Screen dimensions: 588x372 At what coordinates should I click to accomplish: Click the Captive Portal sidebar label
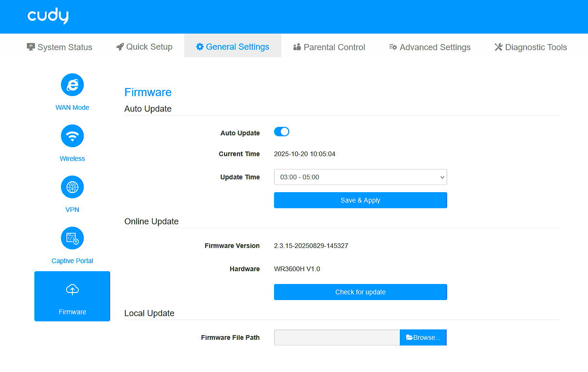point(72,261)
